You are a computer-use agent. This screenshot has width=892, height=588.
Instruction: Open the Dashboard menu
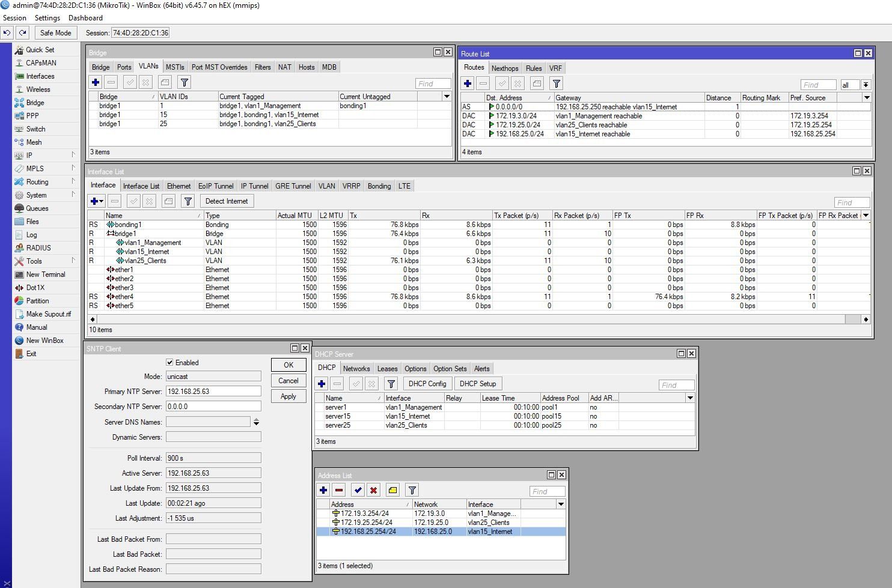click(85, 18)
